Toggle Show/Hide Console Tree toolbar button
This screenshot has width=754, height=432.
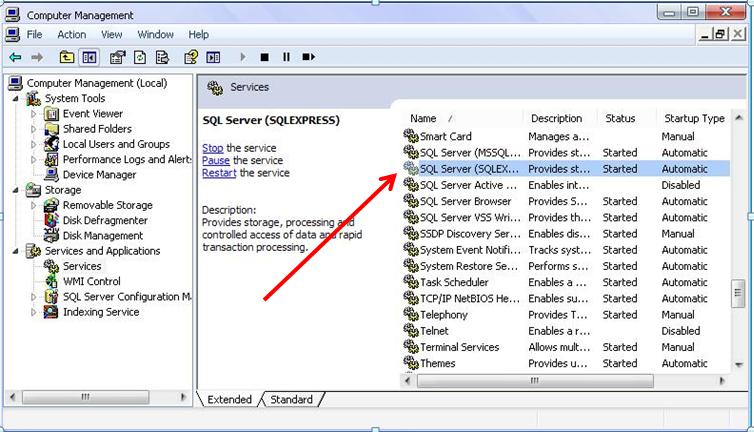(x=88, y=58)
